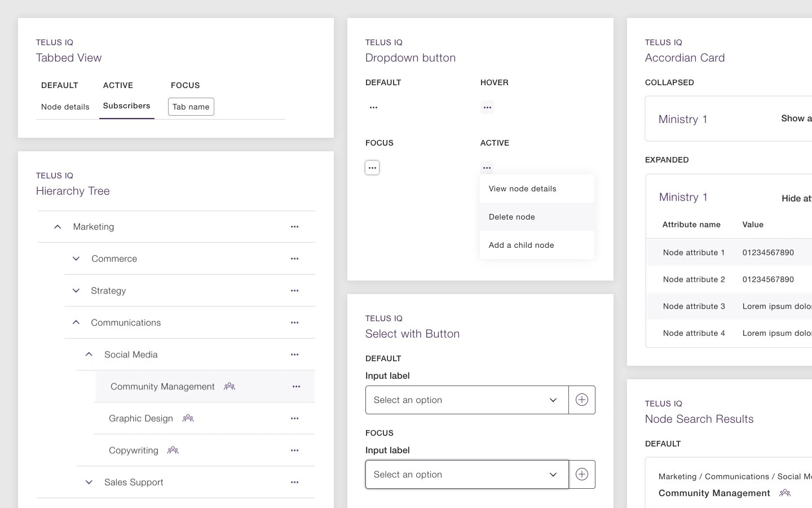The width and height of the screenshot is (812, 508).
Task: Click the Active state ellipsis dropdown button
Action: (487, 167)
